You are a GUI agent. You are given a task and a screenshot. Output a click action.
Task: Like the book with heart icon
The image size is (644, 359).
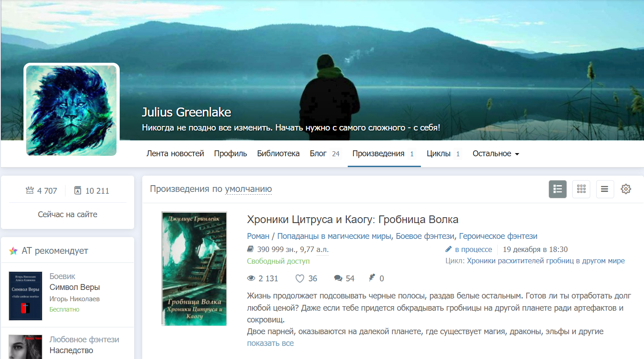[300, 279]
